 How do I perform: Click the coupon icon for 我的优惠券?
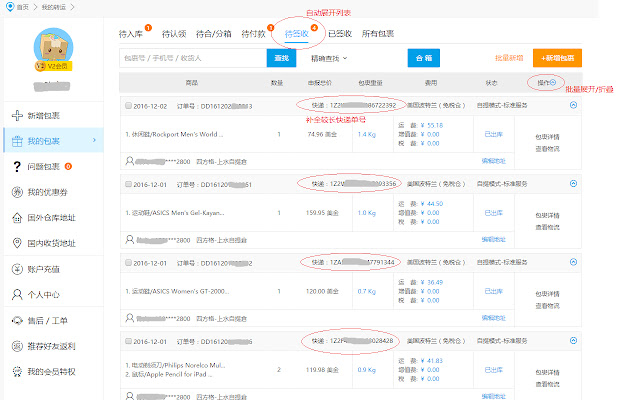pyautogui.click(x=17, y=192)
